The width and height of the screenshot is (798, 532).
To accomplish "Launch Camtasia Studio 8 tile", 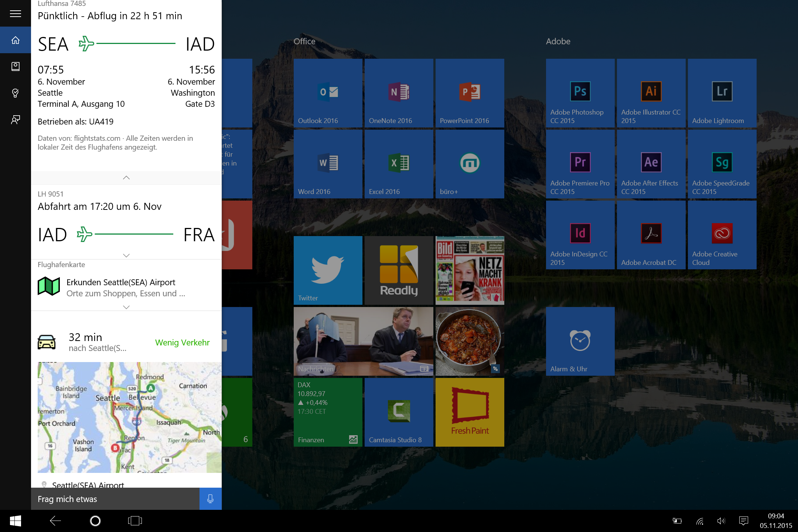I will tap(399, 412).
